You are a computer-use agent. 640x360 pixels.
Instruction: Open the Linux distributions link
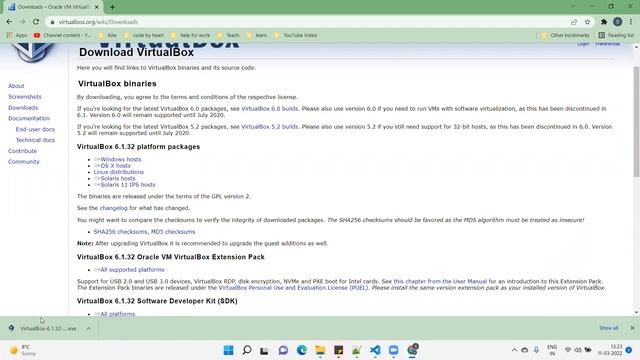[x=118, y=172]
